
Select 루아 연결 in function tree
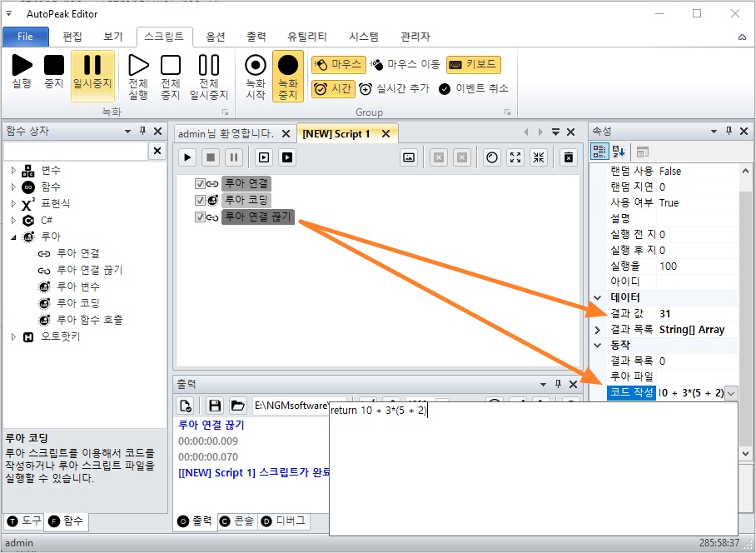(78, 253)
